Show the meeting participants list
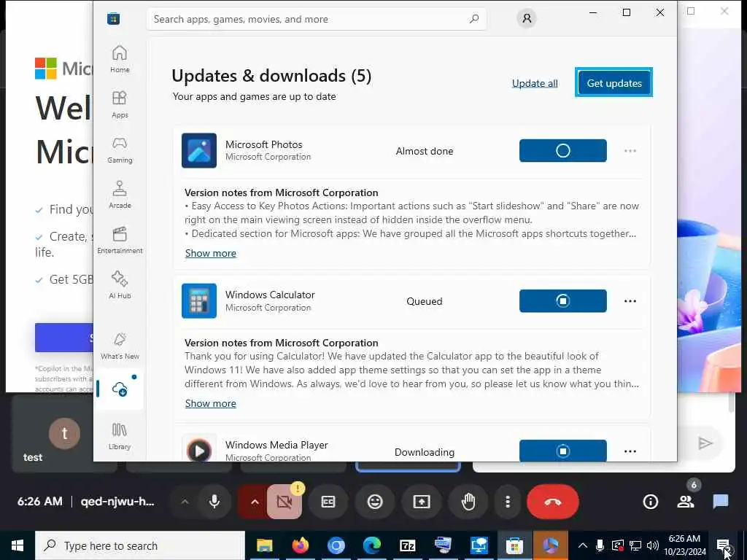The image size is (747, 560). (x=686, y=502)
